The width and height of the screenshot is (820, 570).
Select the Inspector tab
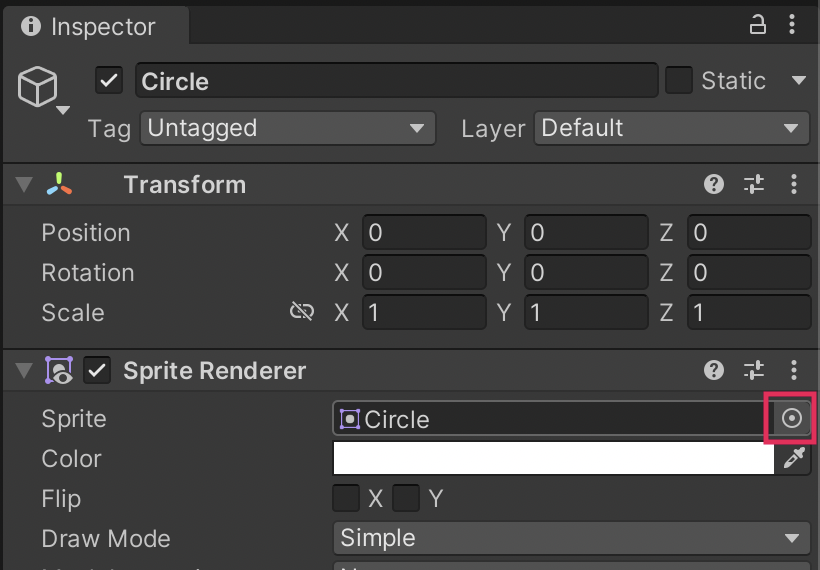[88, 27]
